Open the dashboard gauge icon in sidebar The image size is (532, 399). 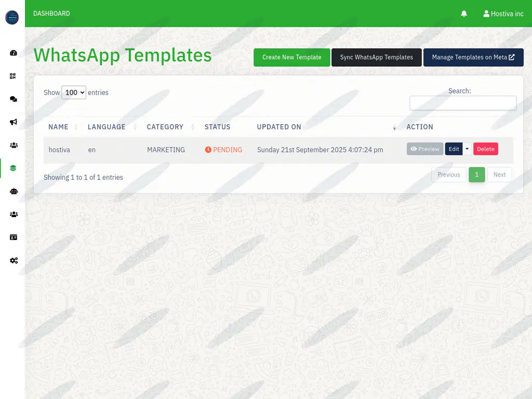[x=14, y=53]
